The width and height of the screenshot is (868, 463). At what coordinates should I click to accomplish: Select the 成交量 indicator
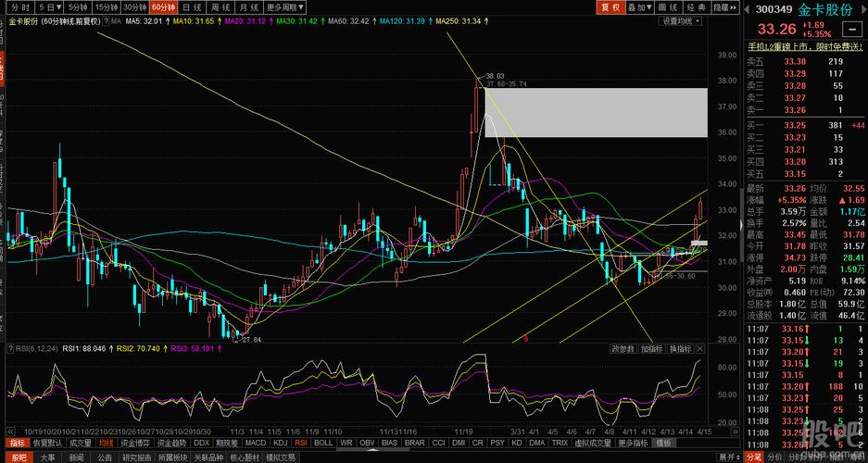point(81,443)
